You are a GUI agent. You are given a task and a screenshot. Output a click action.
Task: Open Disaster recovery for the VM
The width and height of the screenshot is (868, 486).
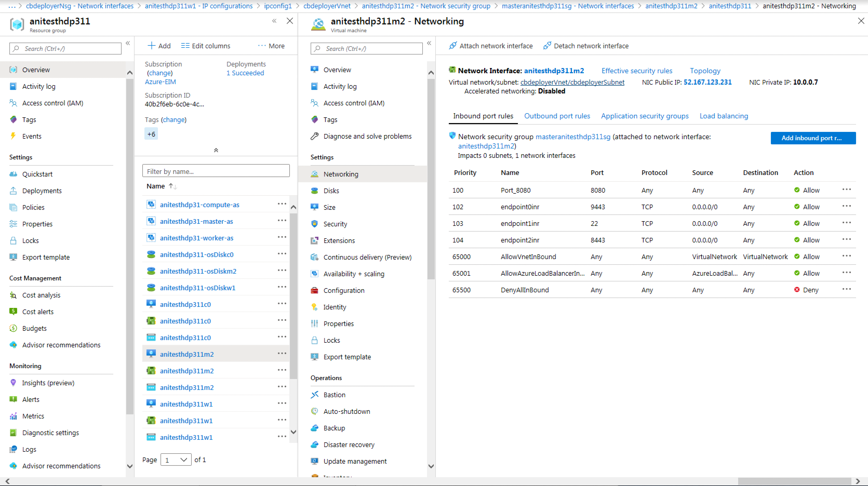pyautogui.click(x=349, y=444)
